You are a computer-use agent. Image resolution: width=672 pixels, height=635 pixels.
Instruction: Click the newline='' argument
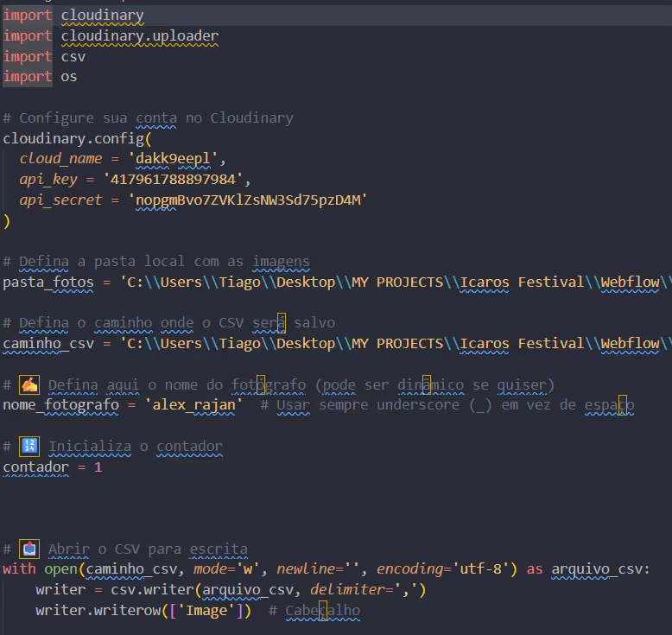click(319, 569)
